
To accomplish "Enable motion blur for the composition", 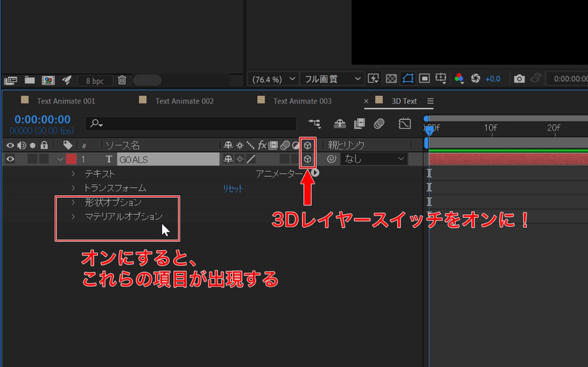I will click(x=379, y=123).
